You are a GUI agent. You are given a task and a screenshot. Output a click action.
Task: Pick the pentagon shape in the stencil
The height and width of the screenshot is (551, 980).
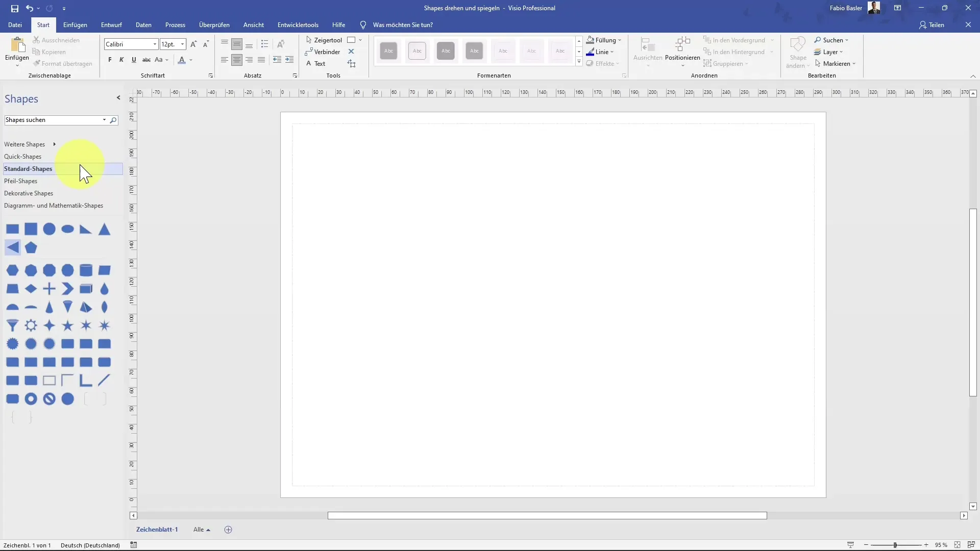(31, 247)
